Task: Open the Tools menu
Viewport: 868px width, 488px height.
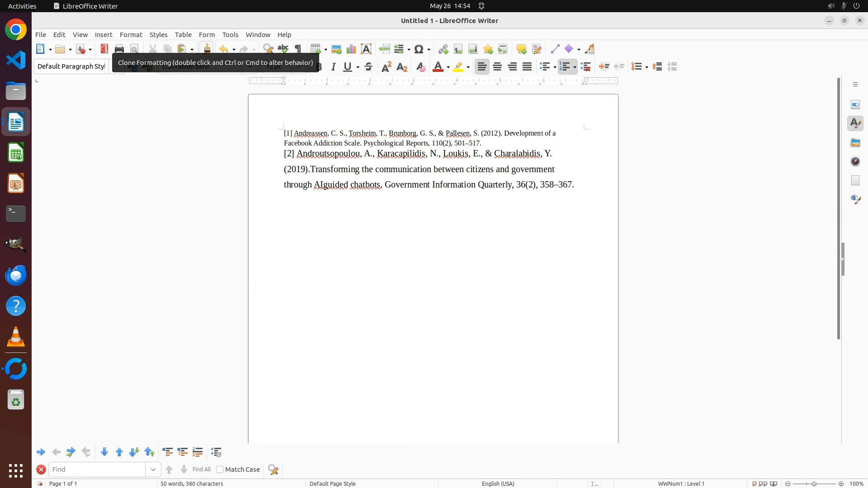Action: point(230,35)
